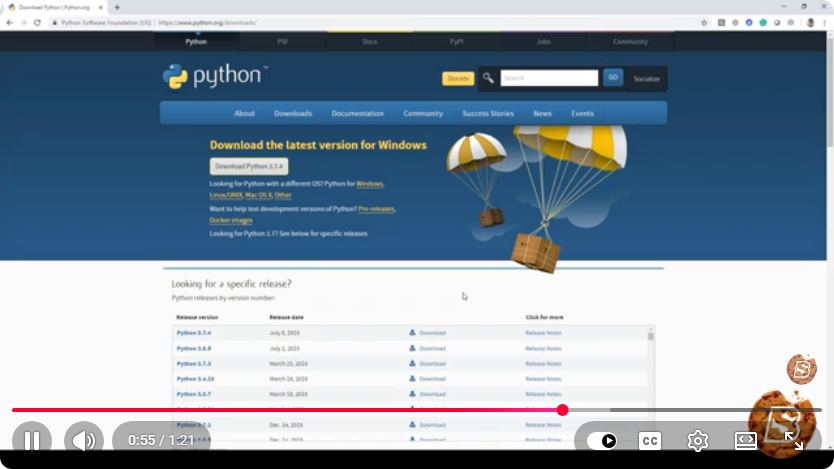Toggle the autoplay switch

tap(602, 441)
